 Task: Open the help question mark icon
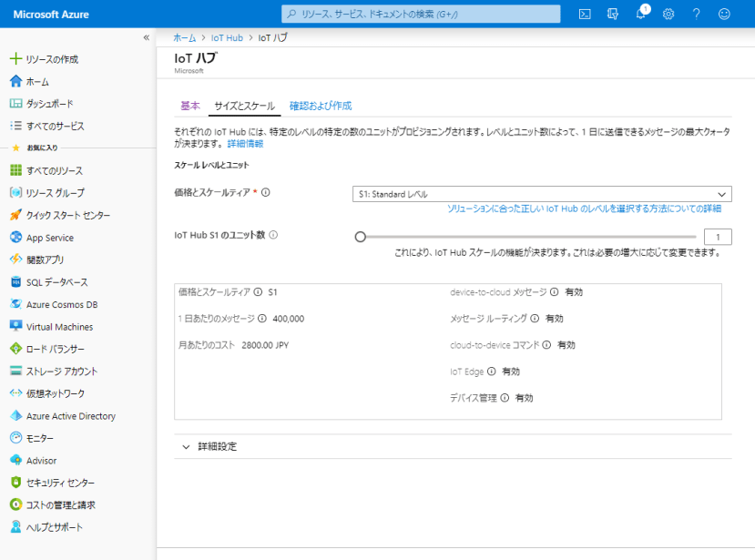coord(696,14)
